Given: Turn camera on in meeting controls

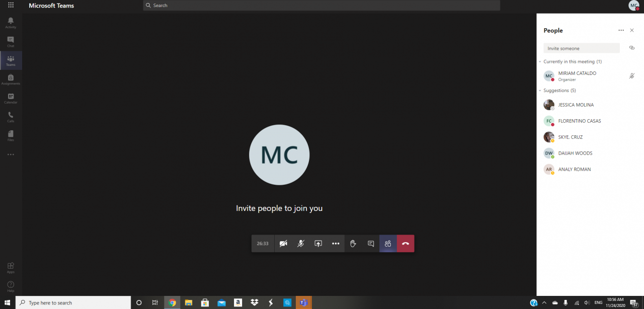Looking at the screenshot, I should (x=283, y=244).
